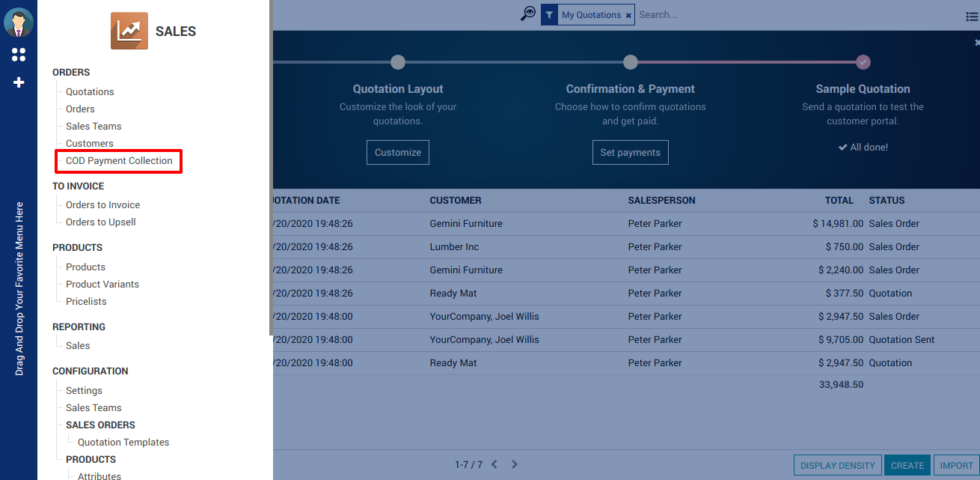This screenshot has width=980, height=480.
Task: Click the Sales app logo icon
Action: (129, 31)
